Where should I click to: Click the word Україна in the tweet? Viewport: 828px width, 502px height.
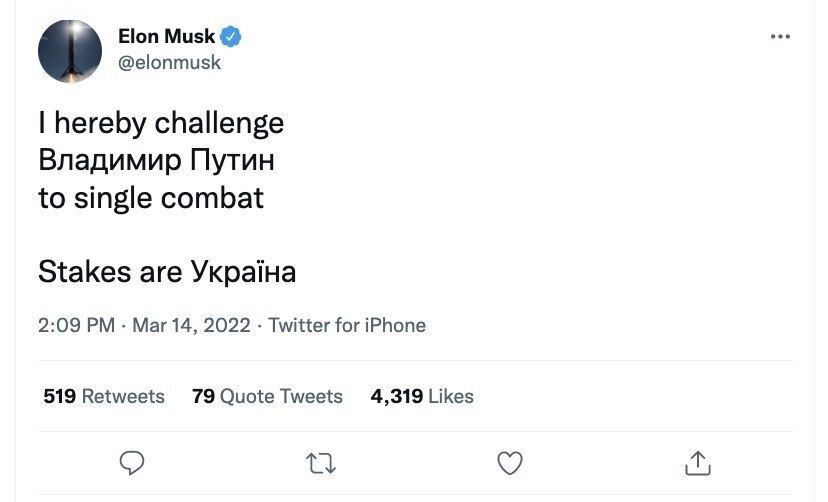tap(229, 272)
